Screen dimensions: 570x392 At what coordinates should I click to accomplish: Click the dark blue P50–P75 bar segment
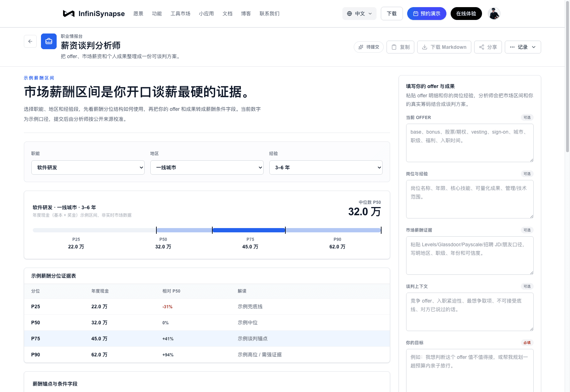click(249, 230)
